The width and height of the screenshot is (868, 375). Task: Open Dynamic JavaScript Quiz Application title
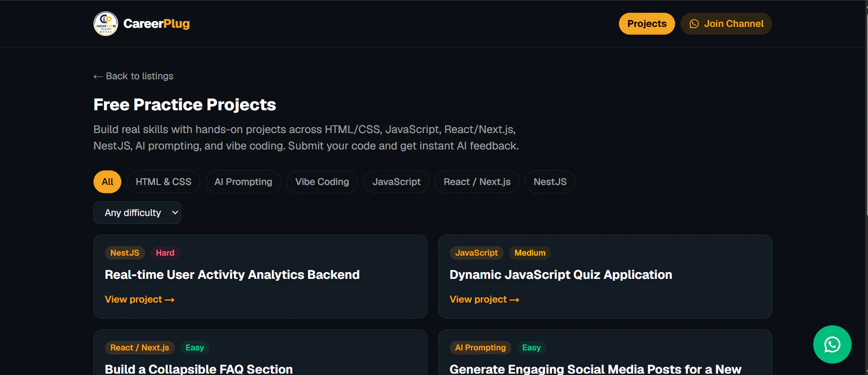pyautogui.click(x=561, y=275)
